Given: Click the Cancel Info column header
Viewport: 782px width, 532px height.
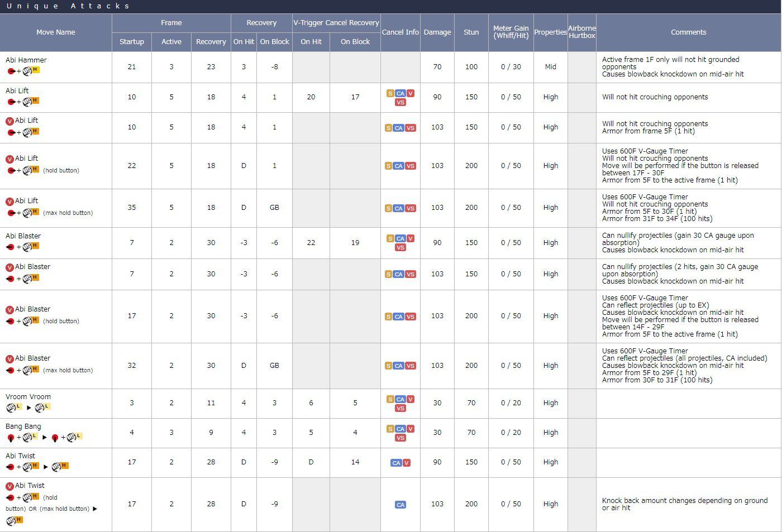Looking at the screenshot, I should (x=400, y=32).
